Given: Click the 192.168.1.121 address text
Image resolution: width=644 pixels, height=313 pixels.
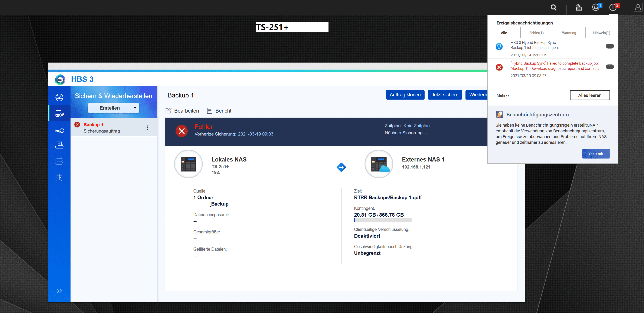Looking at the screenshot, I should 416,167.
